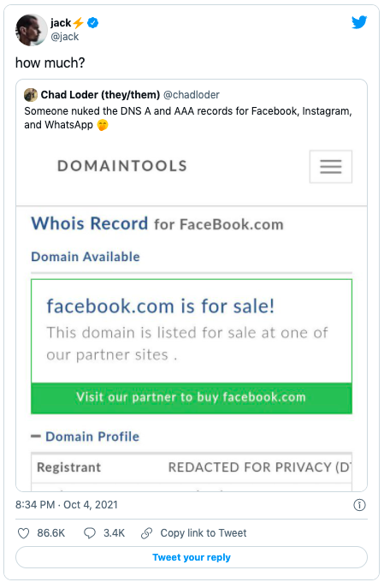Viewport: 390px width, 588px height.
Task: Click the chain link copy icon
Action: coord(146,533)
